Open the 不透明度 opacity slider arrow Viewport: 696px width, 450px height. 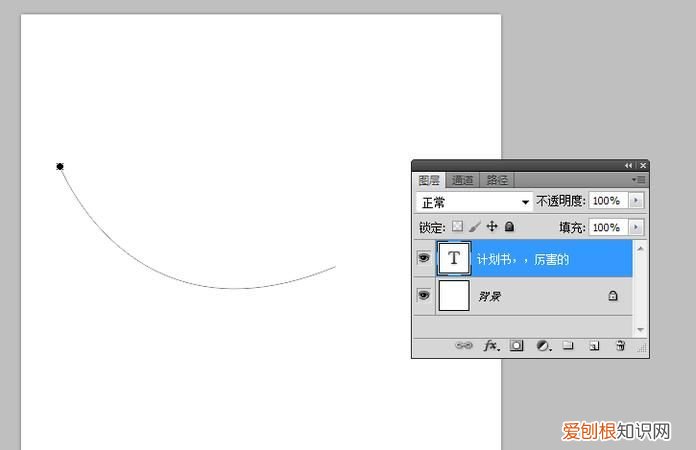pyautogui.click(x=636, y=201)
